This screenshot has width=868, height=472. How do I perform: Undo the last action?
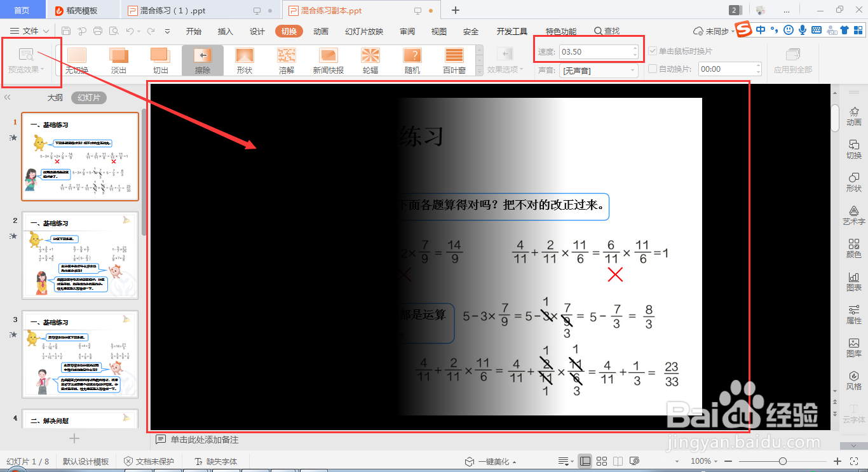[x=130, y=31]
